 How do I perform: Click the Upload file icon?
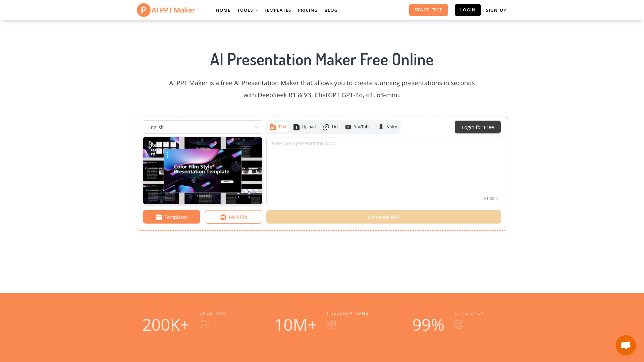point(297,127)
